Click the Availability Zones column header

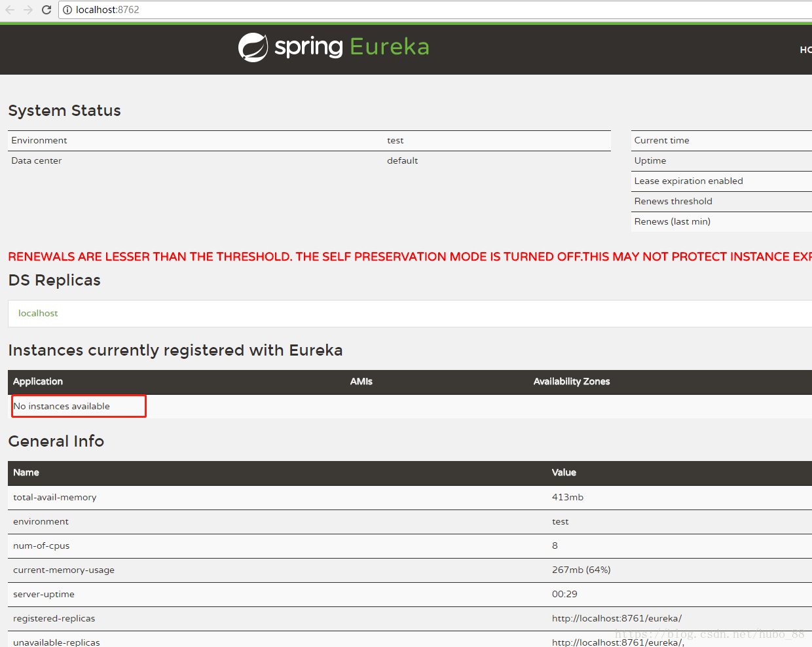click(571, 382)
